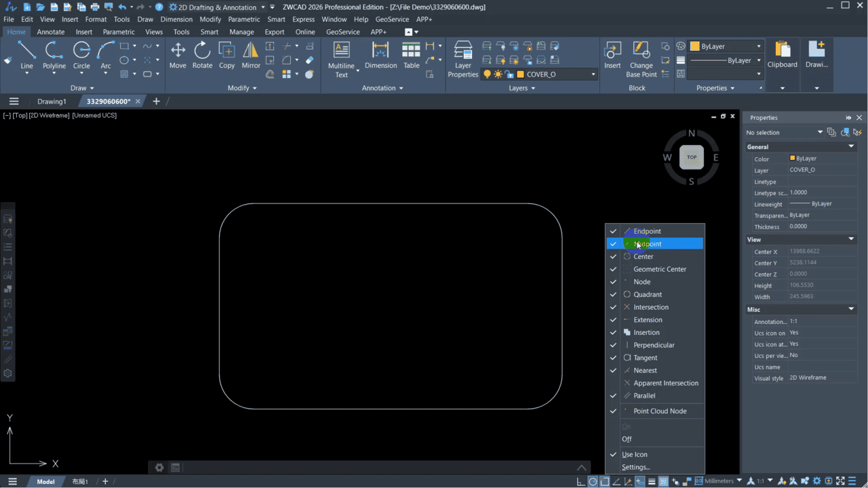Toggle Intersection object snap

(655, 307)
